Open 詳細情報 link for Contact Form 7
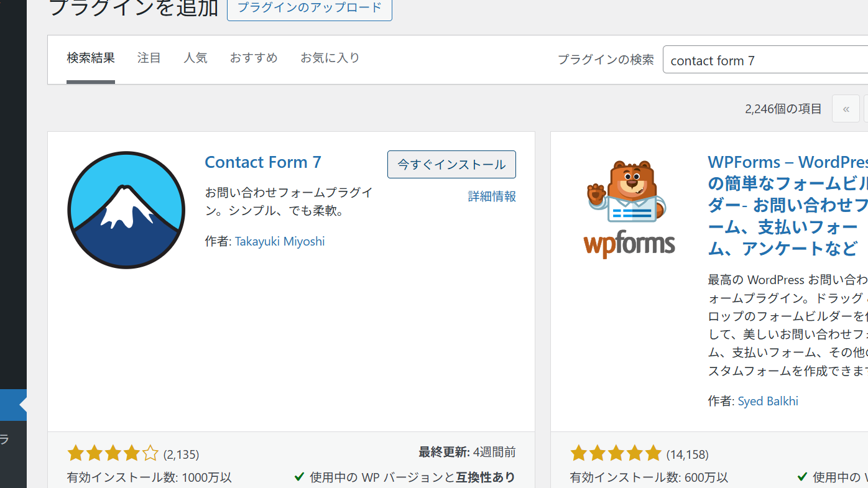This screenshot has width=868, height=488. tap(492, 196)
